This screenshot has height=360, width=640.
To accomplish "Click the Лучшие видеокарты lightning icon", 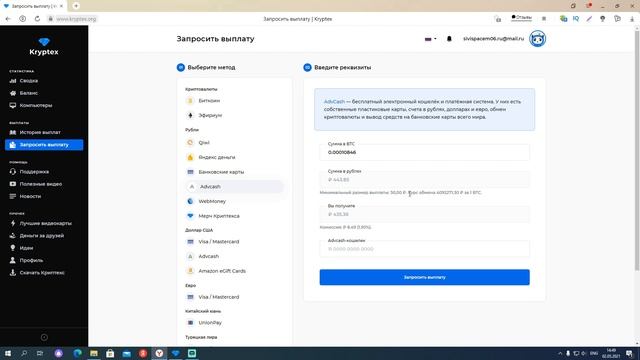I will [x=13, y=223].
